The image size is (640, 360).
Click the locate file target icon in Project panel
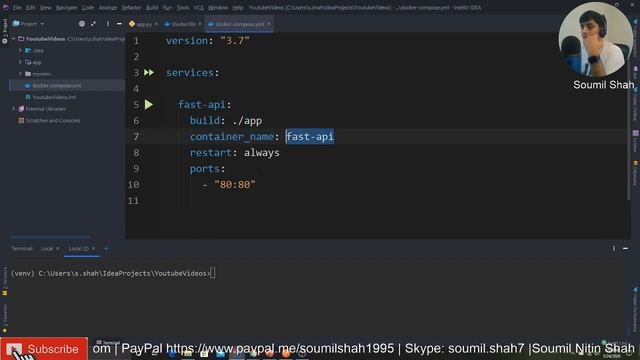[x=82, y=24]
